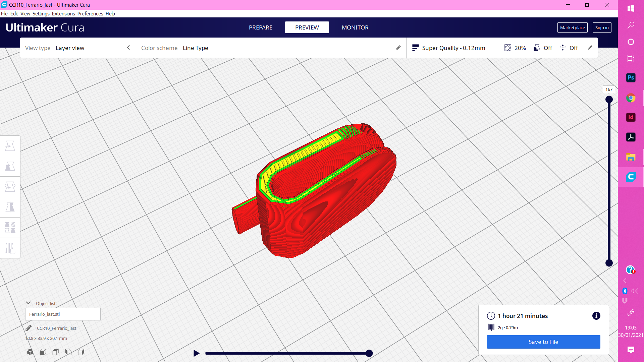The image size is (644, 362).
Task: Switch to the PREPARE stage
Action: pyautogui.click(x=261, y=27)
